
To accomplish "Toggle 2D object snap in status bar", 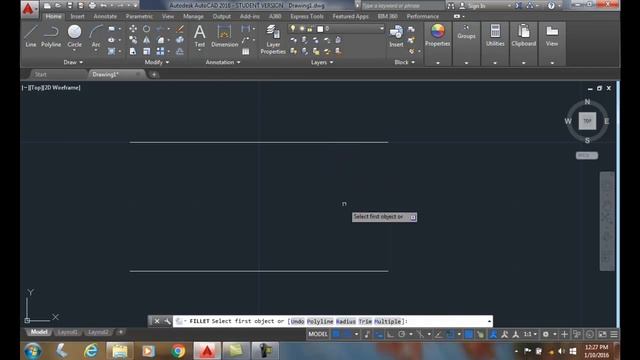I will click(x=450, y=334).
